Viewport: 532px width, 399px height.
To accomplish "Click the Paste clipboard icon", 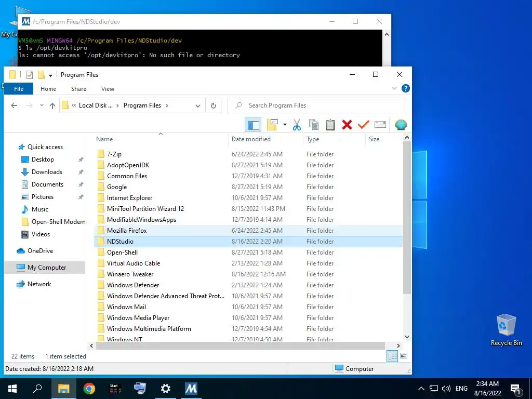I will [330, 125].
